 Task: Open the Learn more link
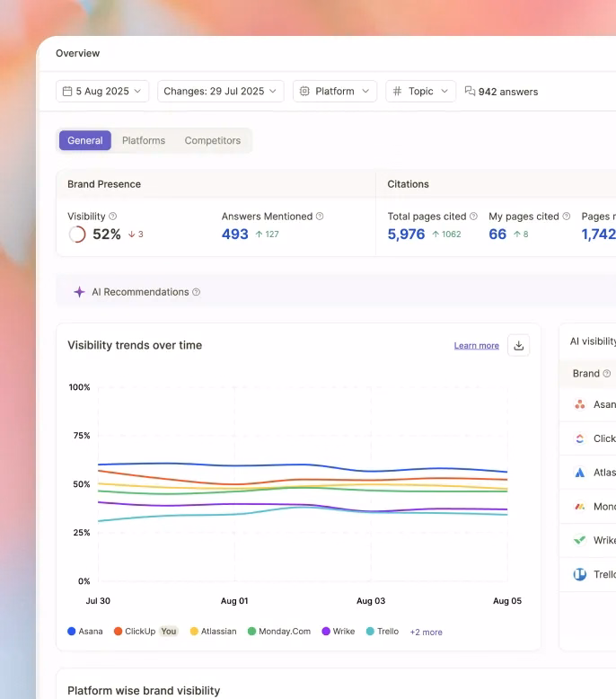tap(476, 346)
